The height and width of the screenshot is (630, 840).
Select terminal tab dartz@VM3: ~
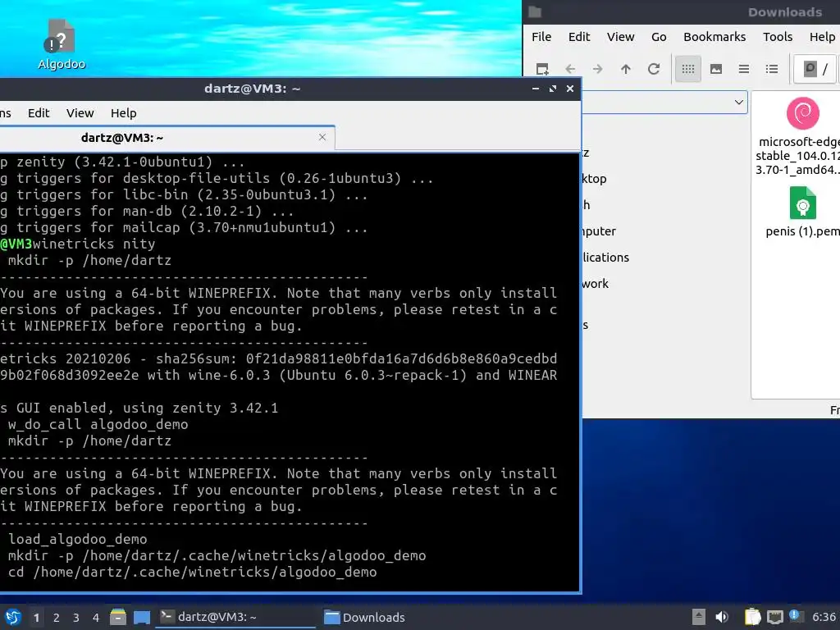point(167,138)
